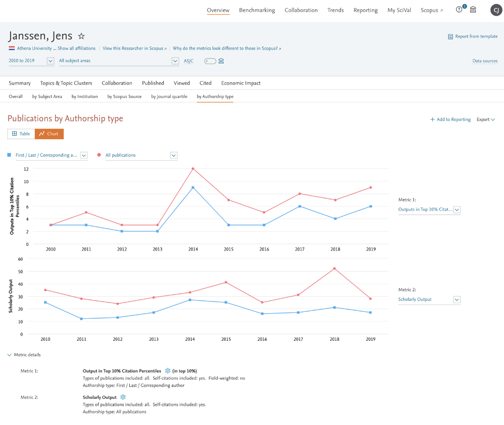
Task: Collapse the Metric details section
Action: (24, 354)
